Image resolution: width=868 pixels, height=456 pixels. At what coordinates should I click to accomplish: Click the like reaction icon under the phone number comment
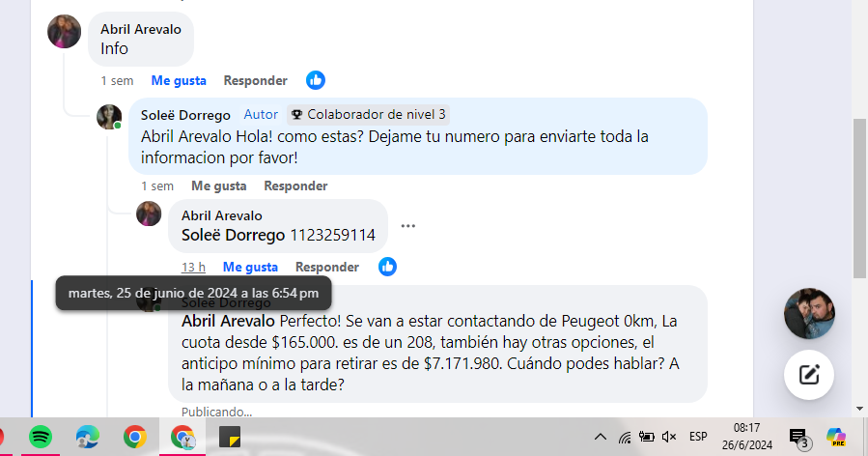(x=387, y=267)
